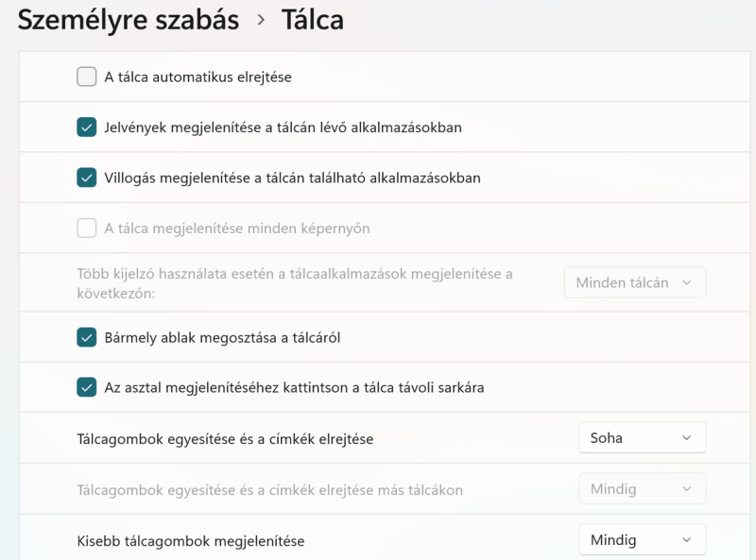756x560 pixels.
Task: Click the "Több kijelző használata esetén" description text
Action: pos(294,283)
